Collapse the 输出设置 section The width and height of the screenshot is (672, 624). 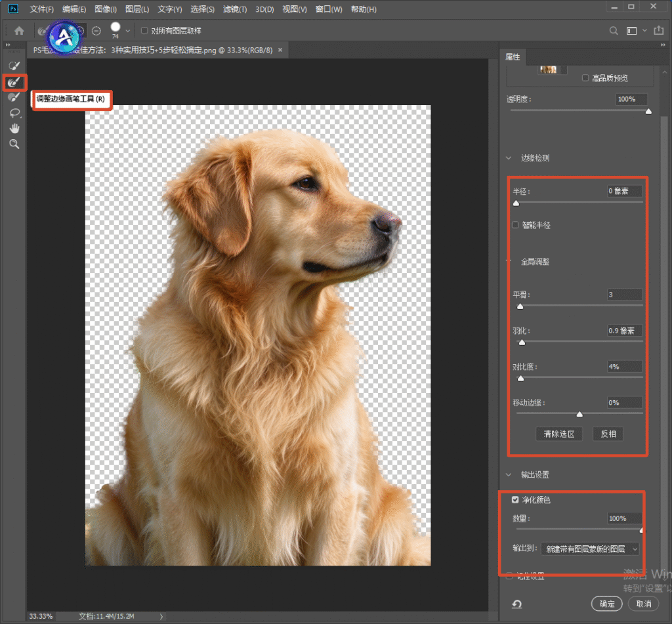click(x=509, y=474)
